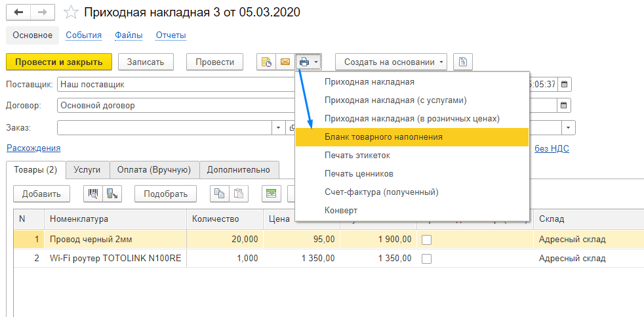644x317 pixels.
Task: Choose Приходная накладная (в розничных ценах)
Action: (412, 118)
